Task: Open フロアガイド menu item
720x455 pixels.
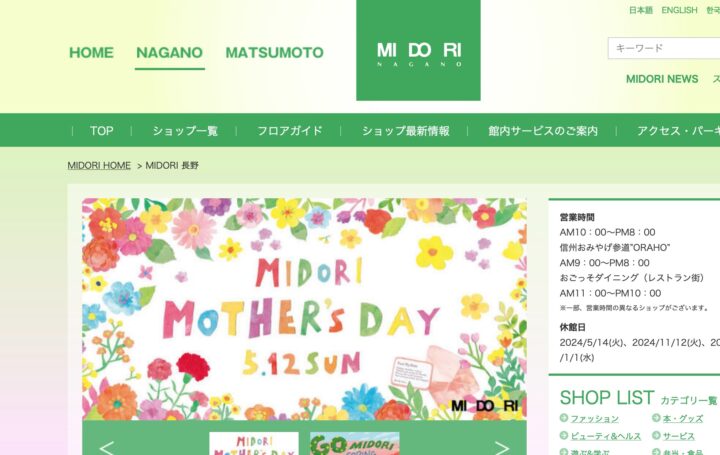Action: 289,131
